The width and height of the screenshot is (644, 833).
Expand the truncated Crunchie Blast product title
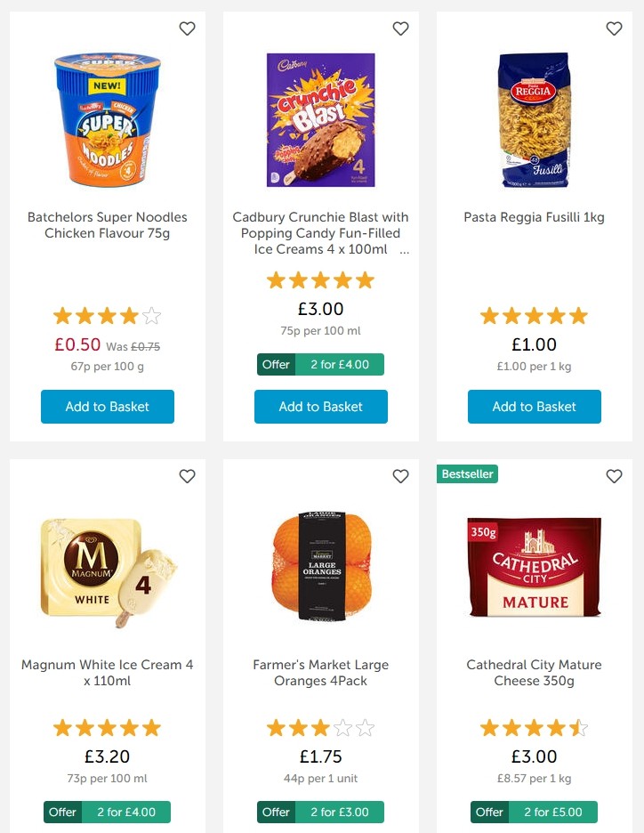pos(404,249)
